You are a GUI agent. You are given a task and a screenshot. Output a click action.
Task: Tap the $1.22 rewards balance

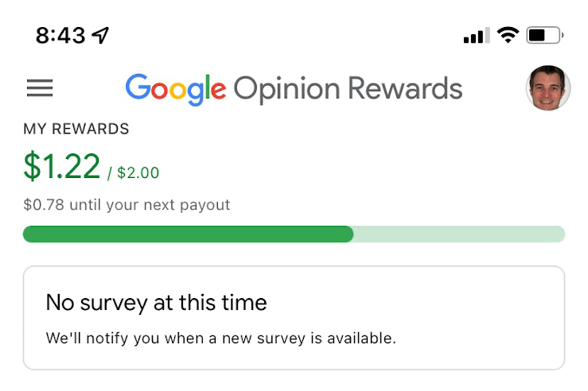[62, 166]
